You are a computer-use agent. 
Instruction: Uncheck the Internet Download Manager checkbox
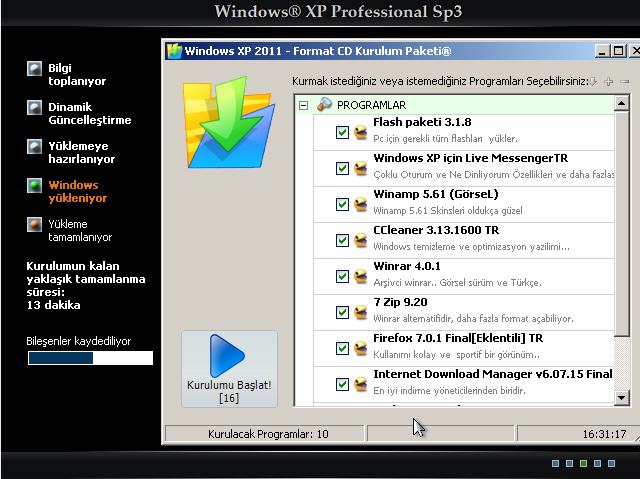(342, 384)
